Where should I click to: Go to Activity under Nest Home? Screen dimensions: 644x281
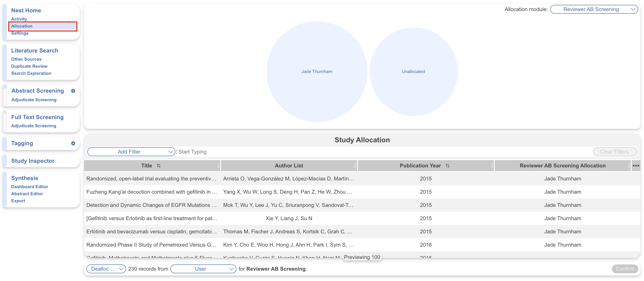(x=19, y=19)
